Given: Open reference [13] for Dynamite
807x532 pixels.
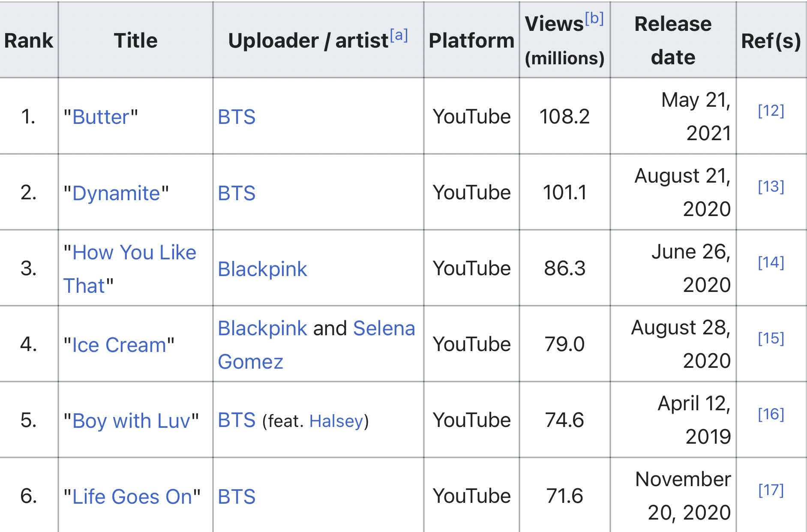Looking at the screenshot, I should pyautogui.click(x=771, y=186).
